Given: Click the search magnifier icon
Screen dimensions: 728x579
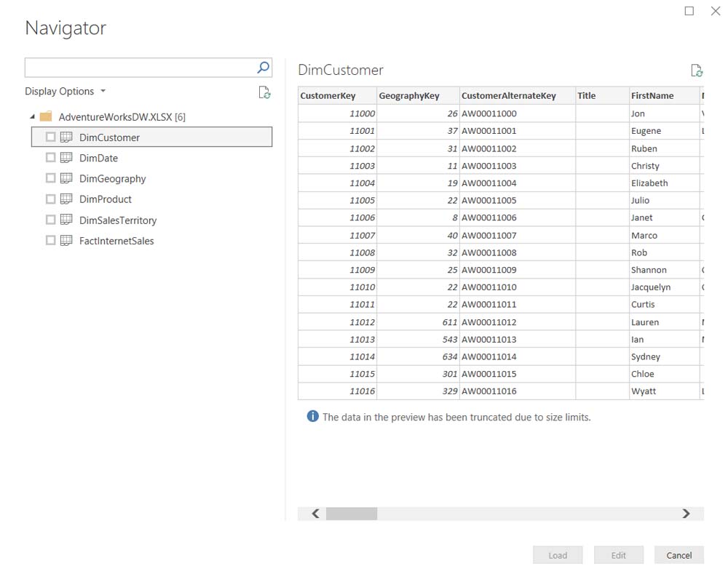Looking at the screenshot, I should coord(264,68).
